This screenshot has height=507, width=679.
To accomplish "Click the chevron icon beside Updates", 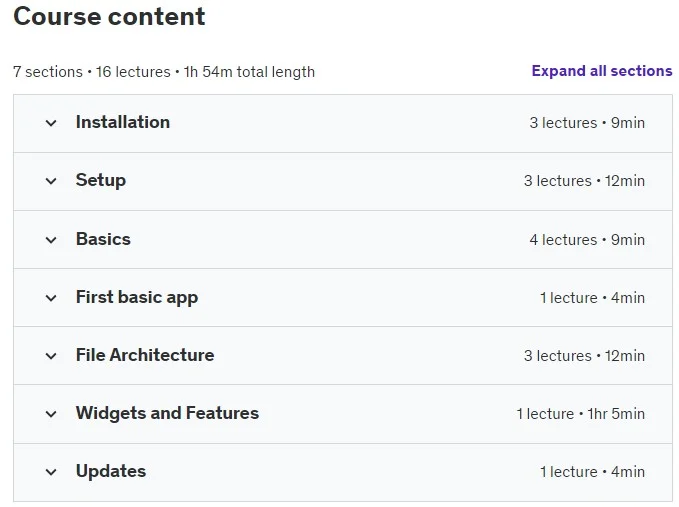I will pos(51,472).
